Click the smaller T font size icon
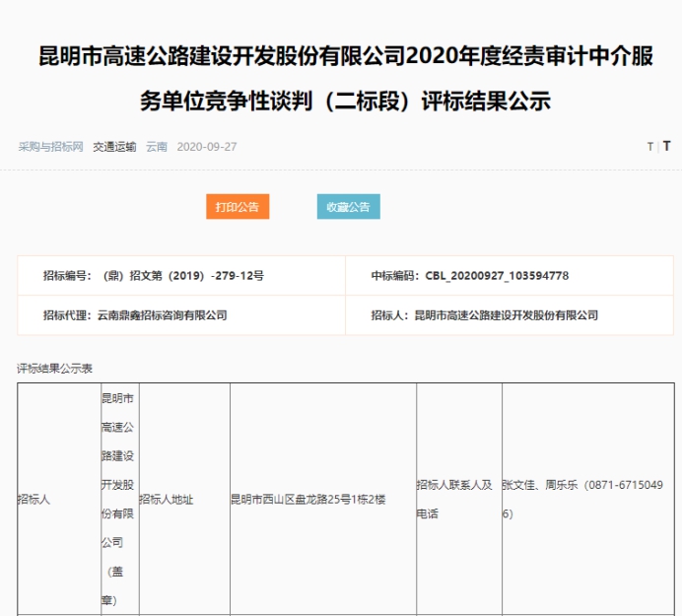The image size is (683, 616). pyautogui.click(x=650, y=147)
